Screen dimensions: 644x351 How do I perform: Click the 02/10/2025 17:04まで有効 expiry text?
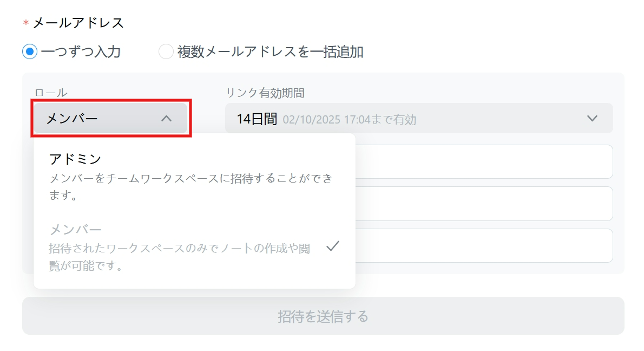[350, 120]
